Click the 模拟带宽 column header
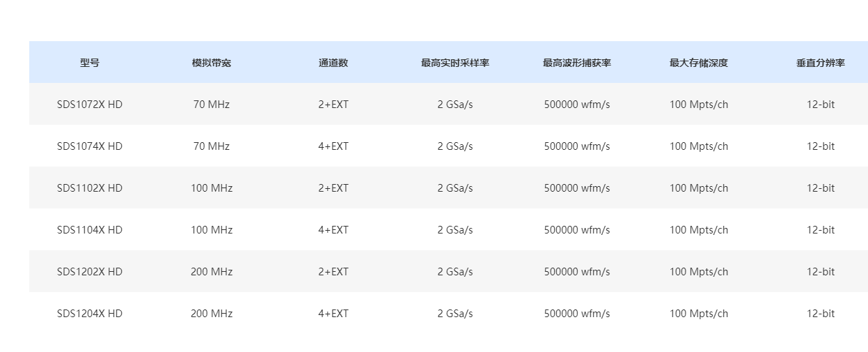Viewport: 868px width, 352px height. [x=212, y=63]
